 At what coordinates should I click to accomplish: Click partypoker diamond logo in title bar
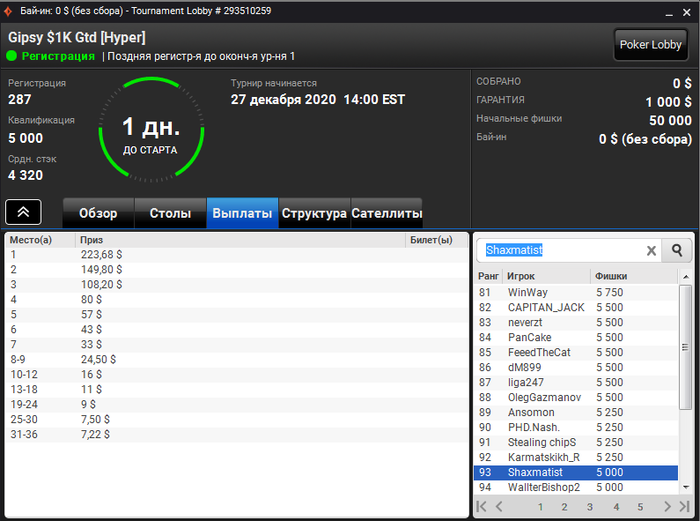tap(8, 11)
